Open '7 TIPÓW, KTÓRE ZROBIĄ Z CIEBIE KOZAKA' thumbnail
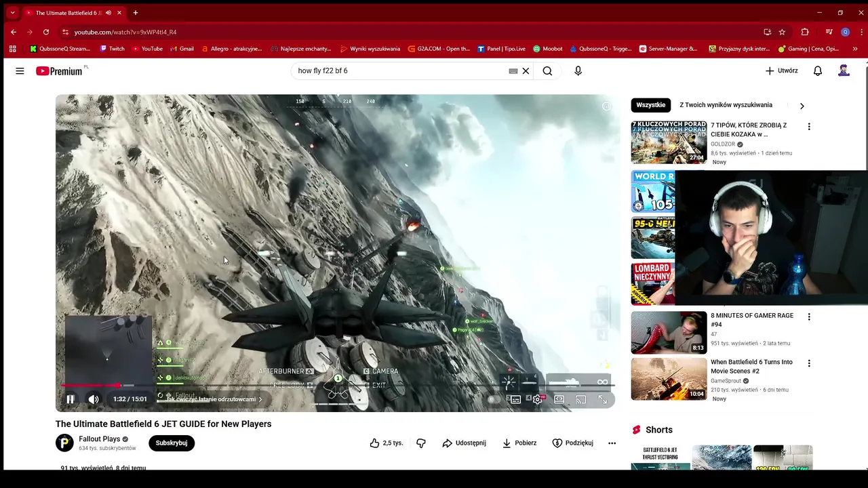Screen dimensions: 868x488 click(669, 142)
